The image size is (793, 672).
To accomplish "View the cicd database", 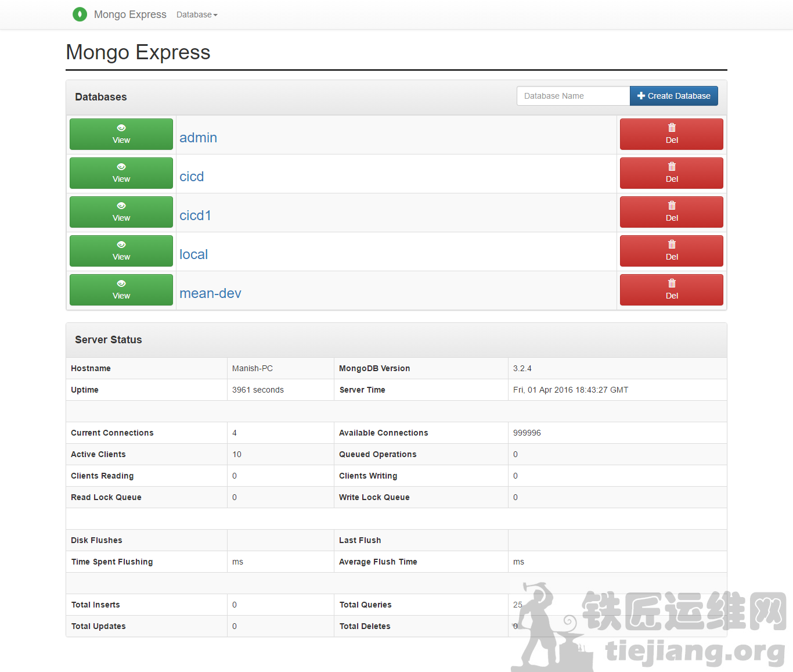I will point(121,173).
